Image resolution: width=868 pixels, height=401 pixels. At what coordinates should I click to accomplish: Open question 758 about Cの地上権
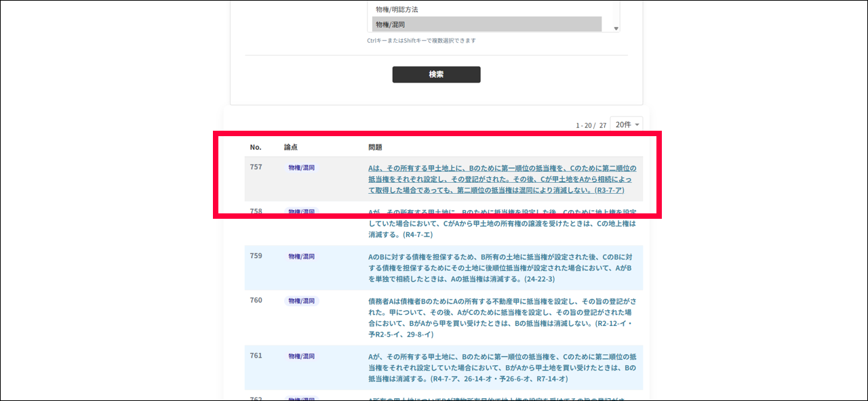[x=502, y=224]
